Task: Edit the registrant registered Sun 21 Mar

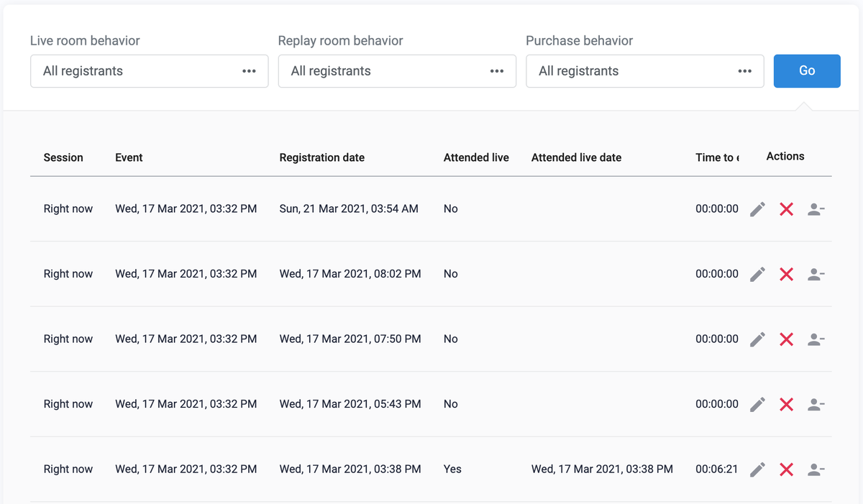Action: tap(757, 209)
